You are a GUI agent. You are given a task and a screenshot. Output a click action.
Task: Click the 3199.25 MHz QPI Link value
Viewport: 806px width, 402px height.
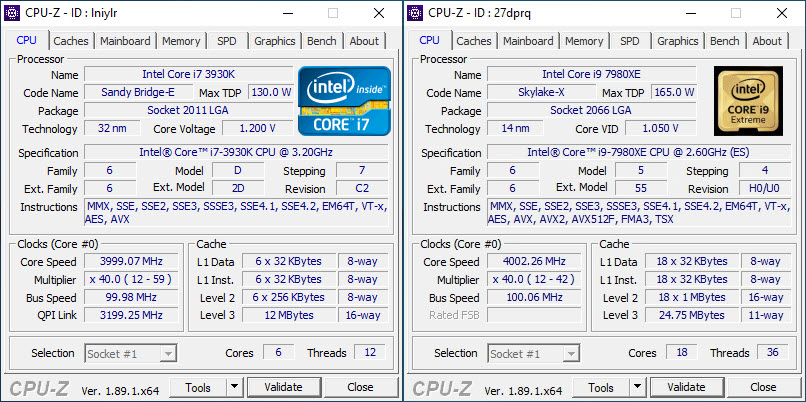[131, 315]
